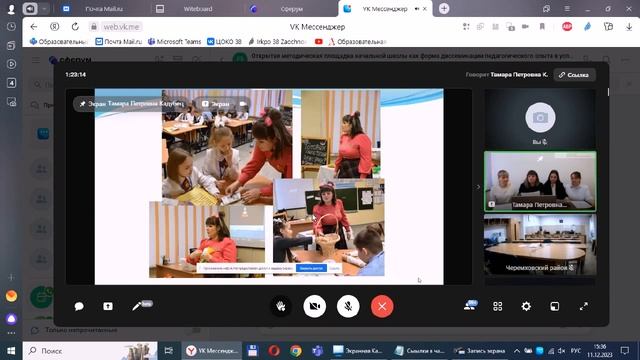Go back in browser
Image resolution: width=640 pixels, height=360 pixels.
[x=33, y=27]
